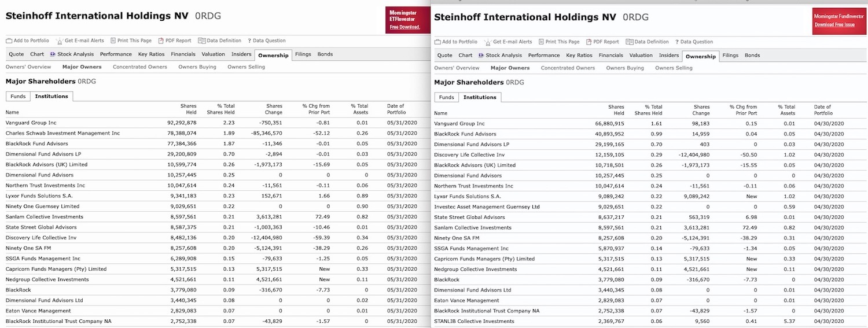Open Owners' Overview in right window
Viewport: 868px width, 328px height.
coord(457,68)
